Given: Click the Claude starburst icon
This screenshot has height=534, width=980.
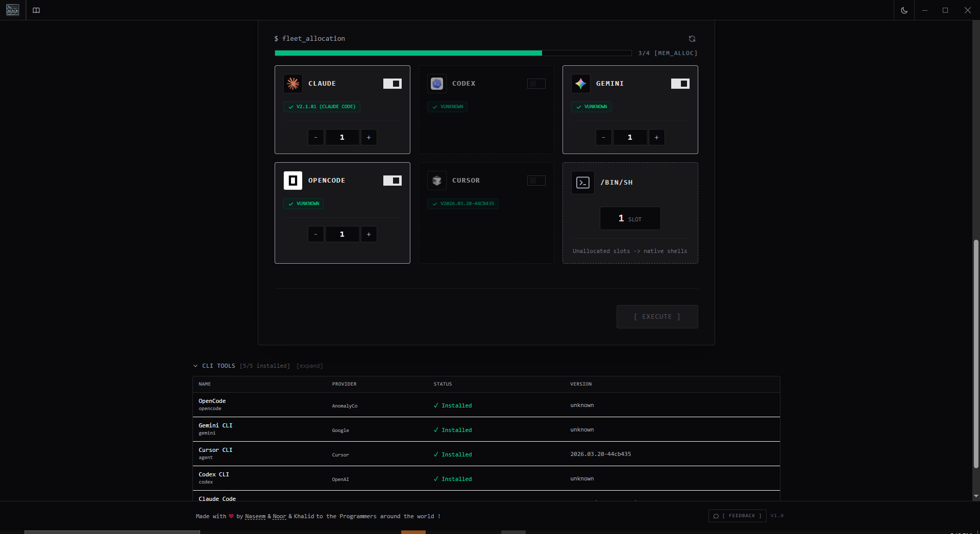Looking at the screenshot, I should 293,84.
